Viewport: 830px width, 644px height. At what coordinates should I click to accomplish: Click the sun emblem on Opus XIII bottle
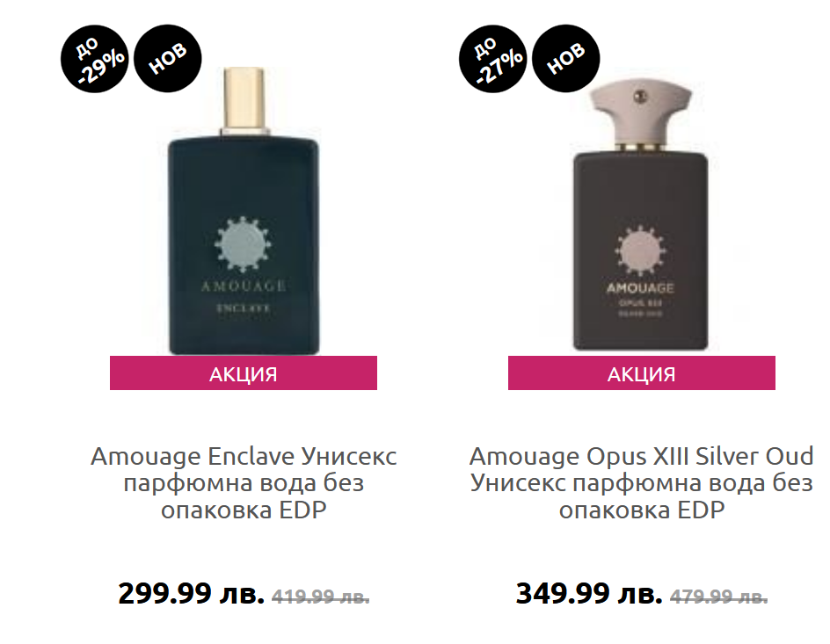[x=640, y=251]
